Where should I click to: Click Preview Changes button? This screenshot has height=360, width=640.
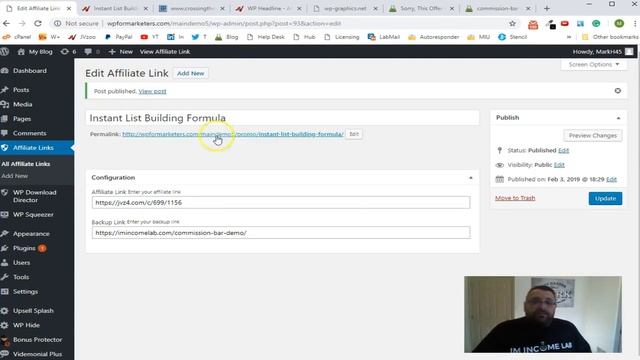(x=593, y=136)
